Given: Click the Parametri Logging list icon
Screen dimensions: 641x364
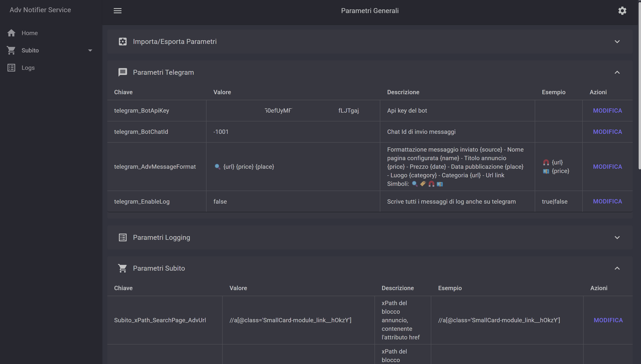Looking at the screenshot, I should [x=123, y=237].
